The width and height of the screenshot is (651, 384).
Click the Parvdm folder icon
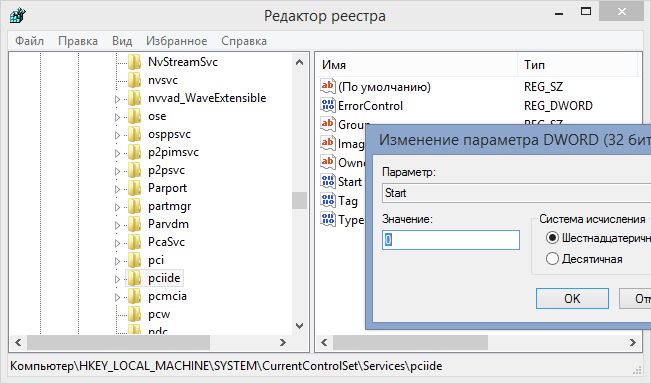134,224
